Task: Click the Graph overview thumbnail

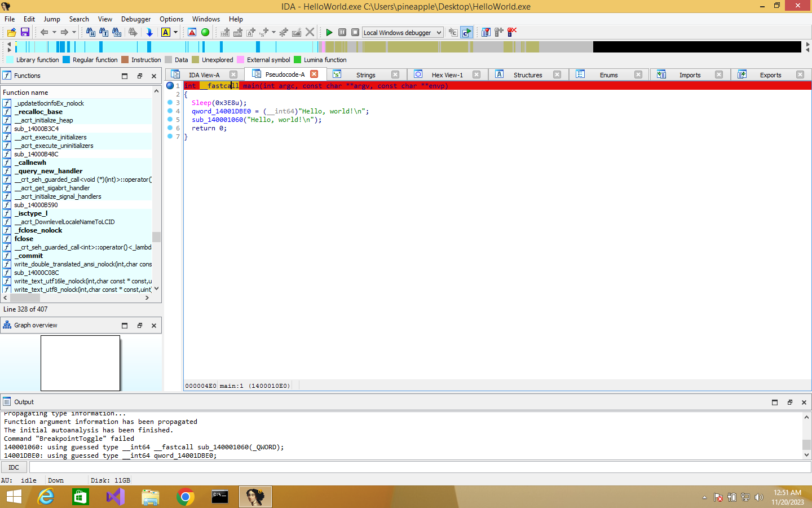Action: tap(80, 363)
